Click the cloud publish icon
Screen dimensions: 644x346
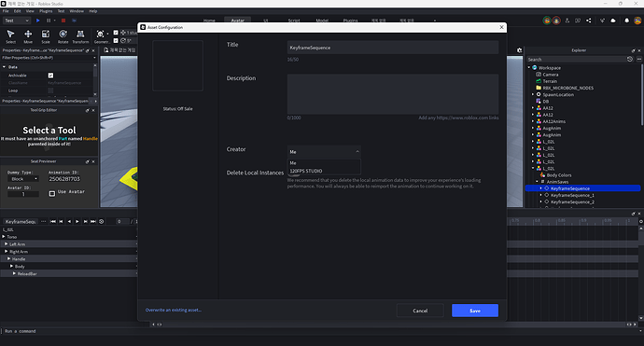[613, 21]
